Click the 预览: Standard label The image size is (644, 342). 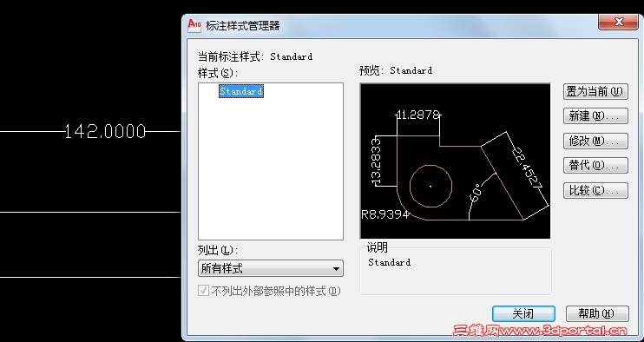[x=396, y=70]
